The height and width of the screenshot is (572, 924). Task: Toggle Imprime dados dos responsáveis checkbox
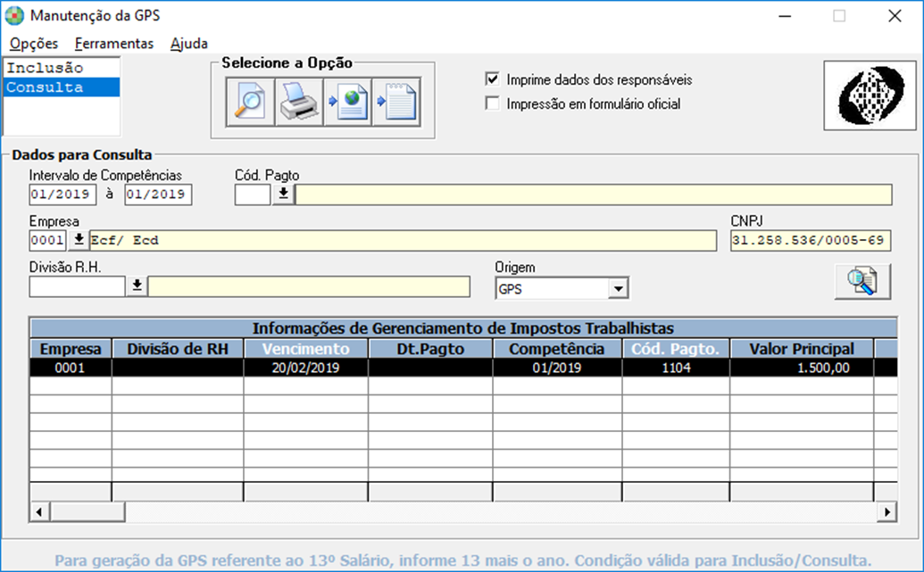click(x=492, y=79)
